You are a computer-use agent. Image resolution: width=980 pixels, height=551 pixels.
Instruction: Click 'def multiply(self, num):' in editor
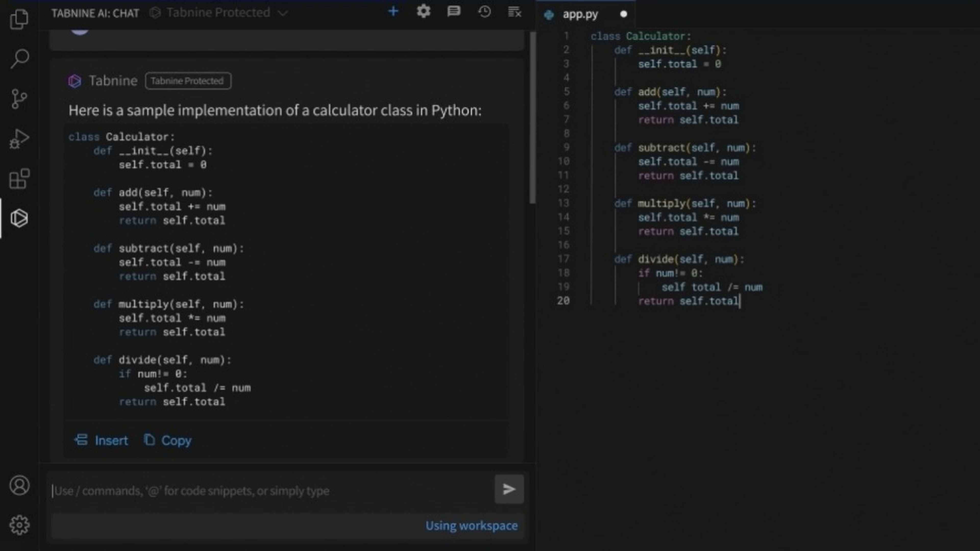tap(685, 204)
